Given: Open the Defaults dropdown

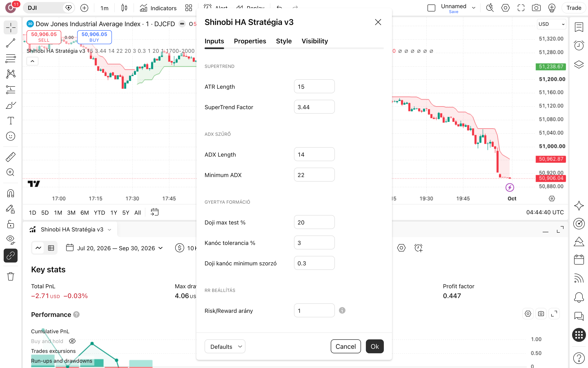Looking at the screenshot, I should (x=225, y=346).
